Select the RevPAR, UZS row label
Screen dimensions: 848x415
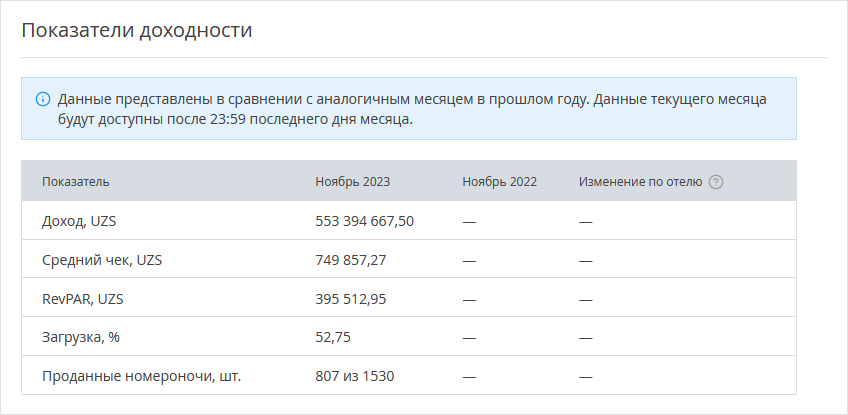[83, 299]
